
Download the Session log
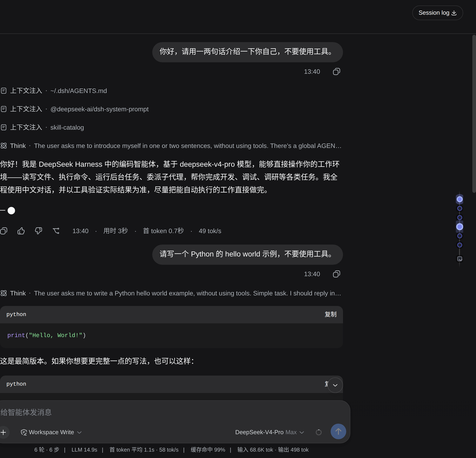[x=437, y=13]
